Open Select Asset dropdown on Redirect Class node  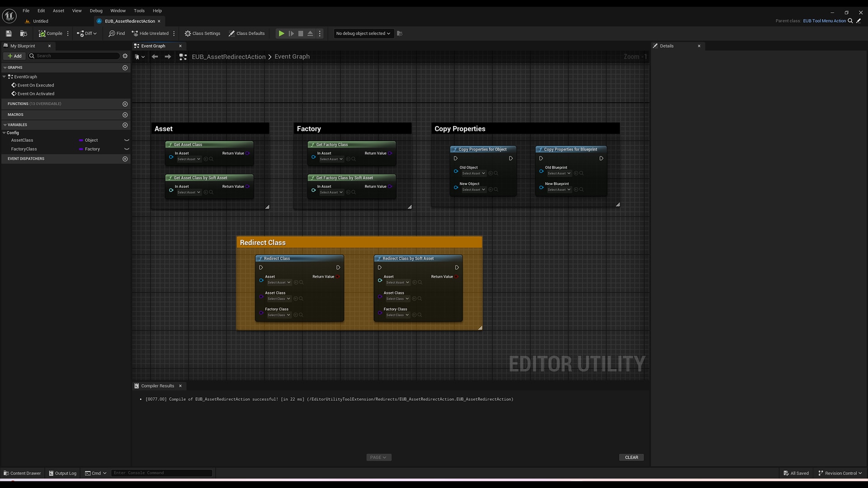pyautogui.click(x=278, y=282)
